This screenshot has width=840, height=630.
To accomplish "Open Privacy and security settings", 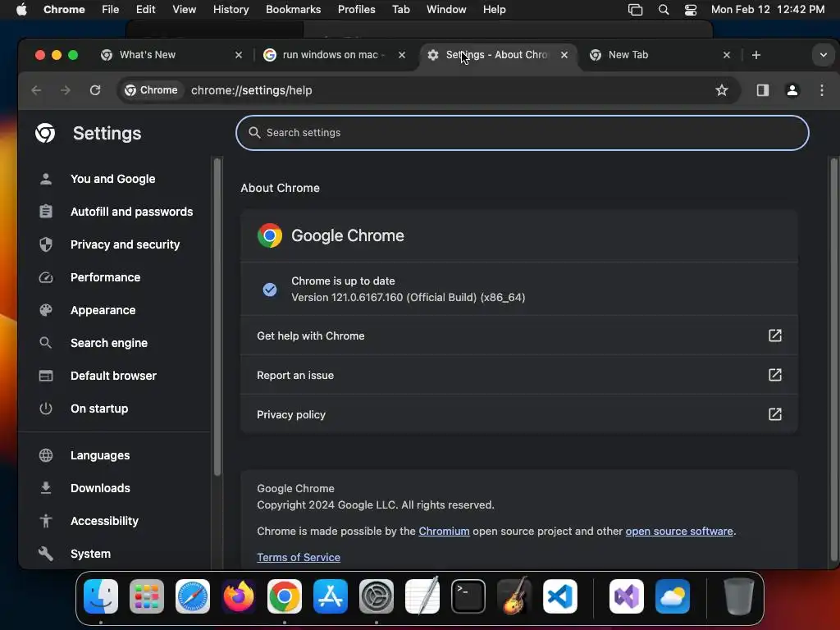I will pos(125,244).
